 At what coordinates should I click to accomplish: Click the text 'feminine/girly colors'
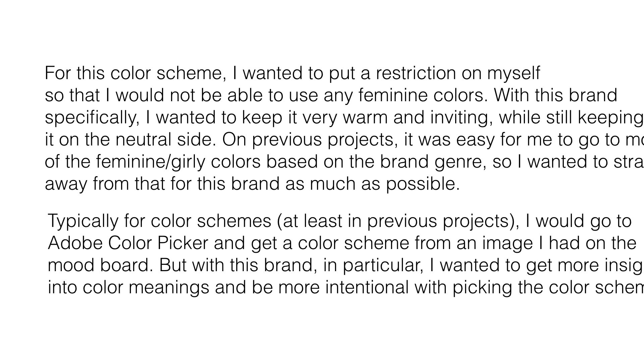click(x=178, y=162)
